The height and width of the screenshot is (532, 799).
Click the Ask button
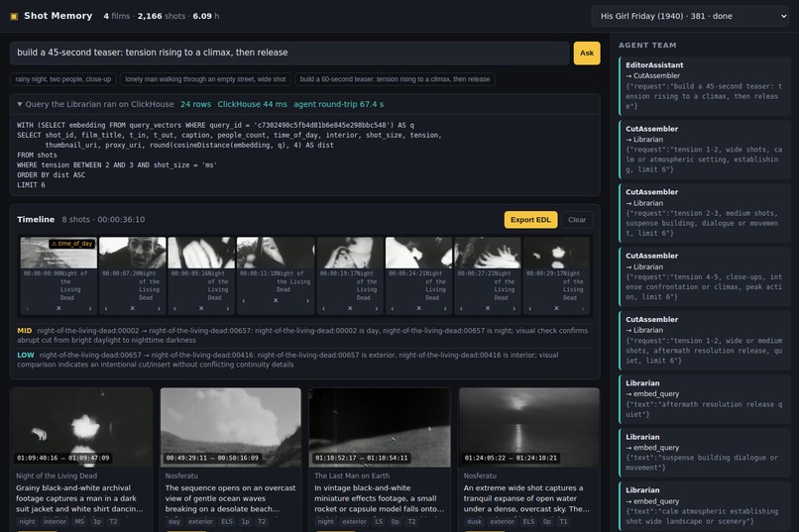[x=587, y=53]
